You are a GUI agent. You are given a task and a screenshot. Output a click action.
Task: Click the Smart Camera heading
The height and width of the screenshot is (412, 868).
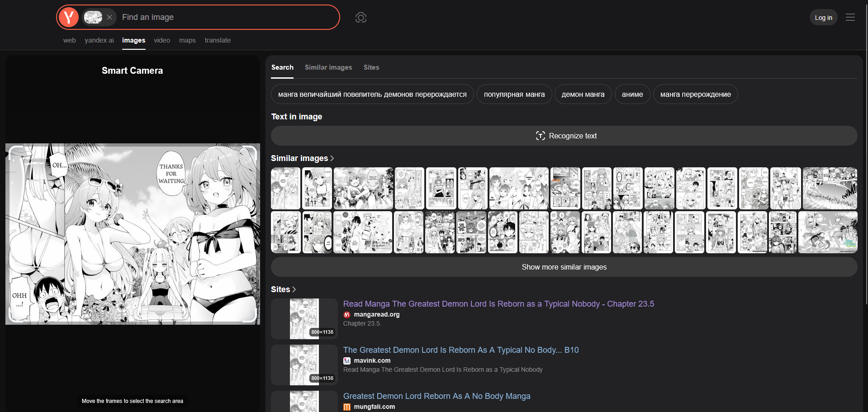tap(132, 71)
